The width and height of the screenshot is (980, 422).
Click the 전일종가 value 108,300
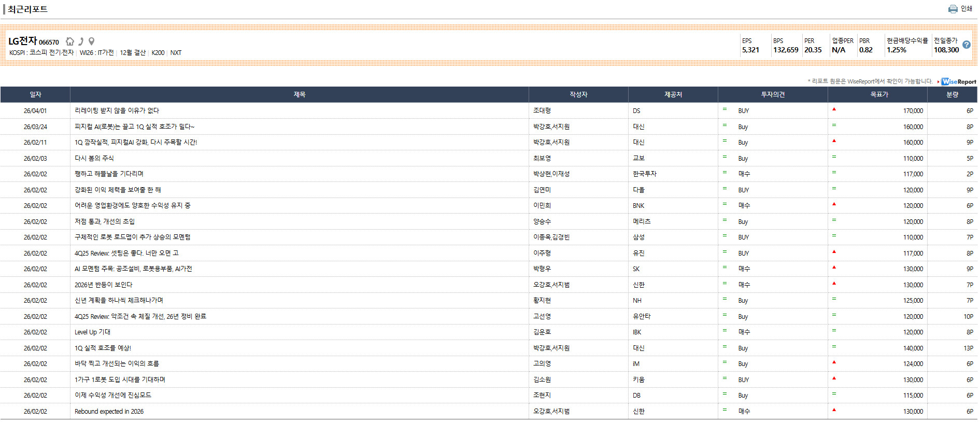pyautogui.click(x=946, y=50)
